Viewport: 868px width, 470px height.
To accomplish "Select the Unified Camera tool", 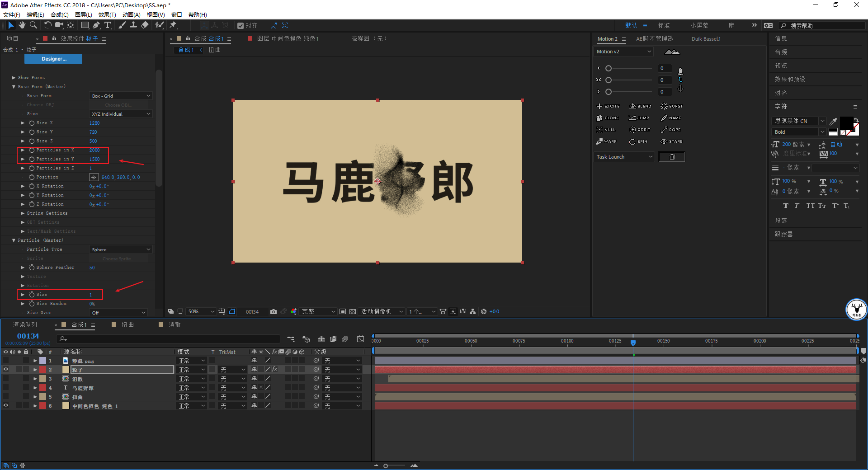I will [59, 25].
